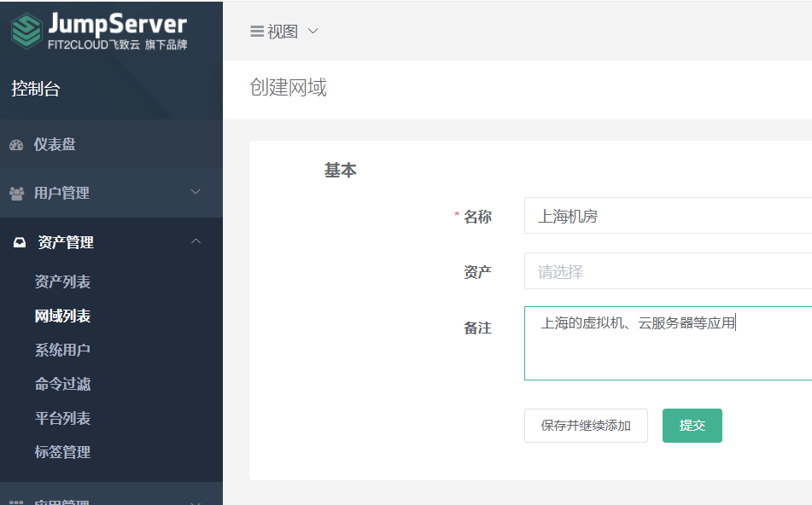Viewport: 812px width, 505px height.
Task: Open the 视图 dropdown arrow
Action: coord(313,31)
